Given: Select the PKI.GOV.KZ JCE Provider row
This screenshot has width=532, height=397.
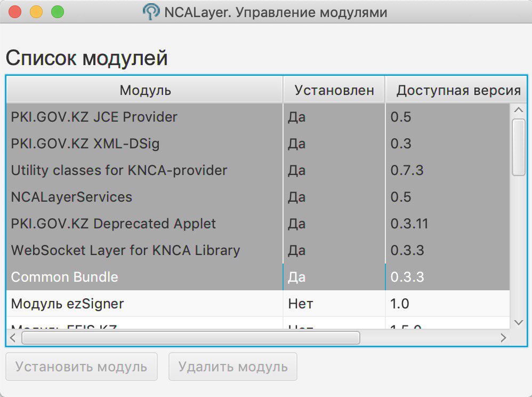Looking at the screenshot, I should click(258, 117).
